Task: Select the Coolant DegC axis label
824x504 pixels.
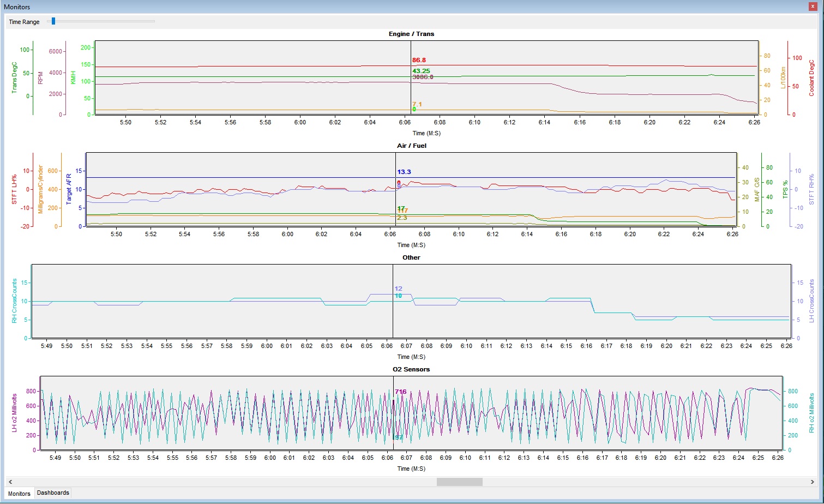Action: coord(811,77)
